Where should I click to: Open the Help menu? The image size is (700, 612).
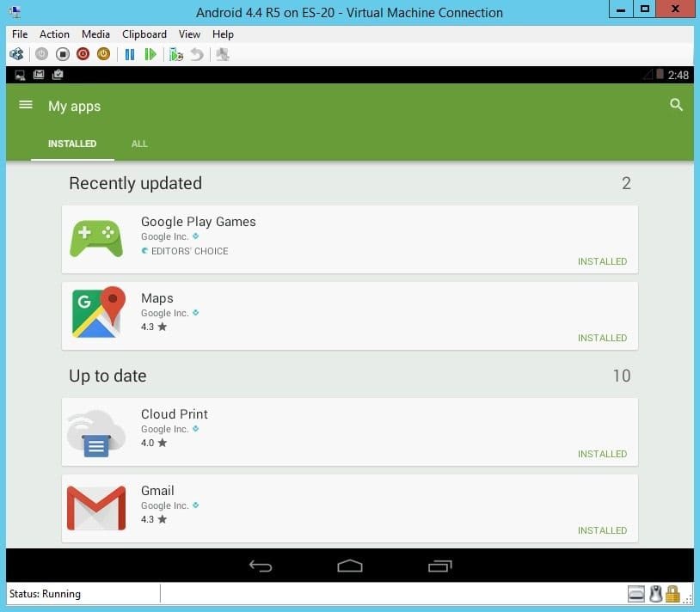223,34
